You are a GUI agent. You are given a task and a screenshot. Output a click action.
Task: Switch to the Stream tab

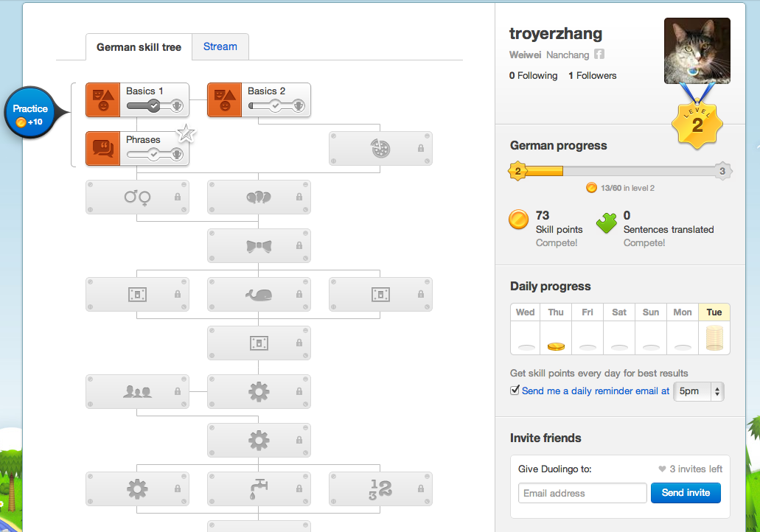tap(220, 46)
